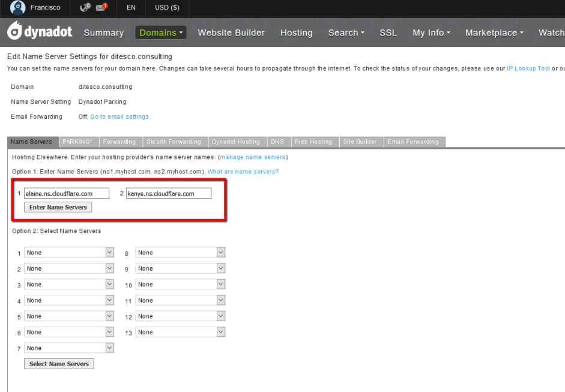Expand the My Info dropdown menu

click(431, 33)
